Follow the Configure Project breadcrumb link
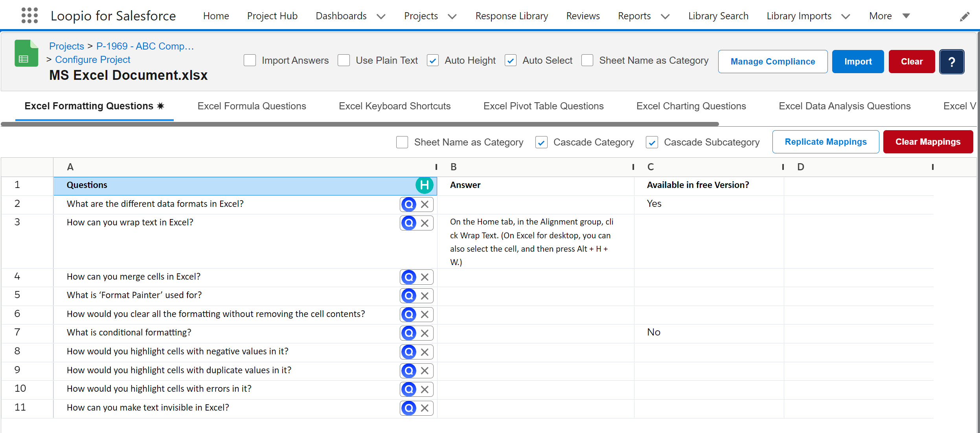 pos(92,60)
